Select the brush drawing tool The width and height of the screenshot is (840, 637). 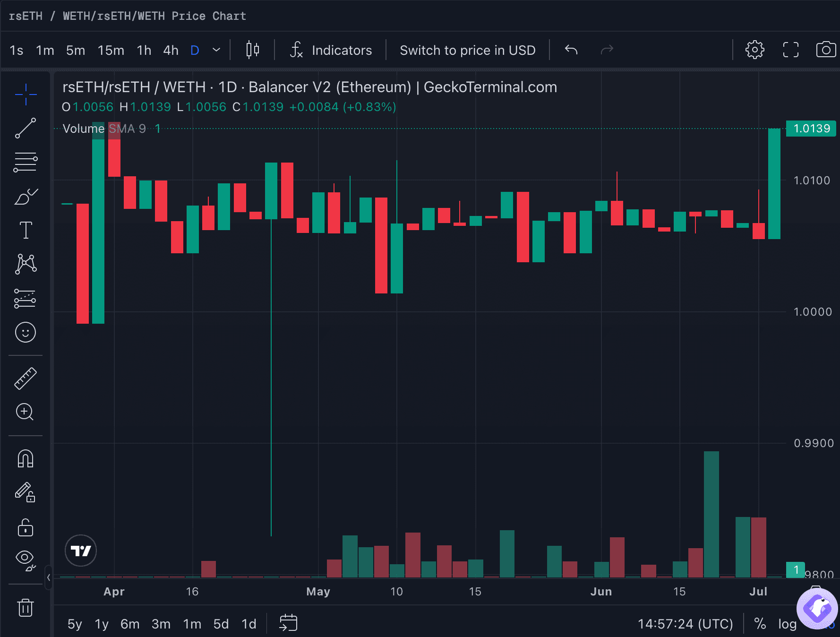coord(26,196)
